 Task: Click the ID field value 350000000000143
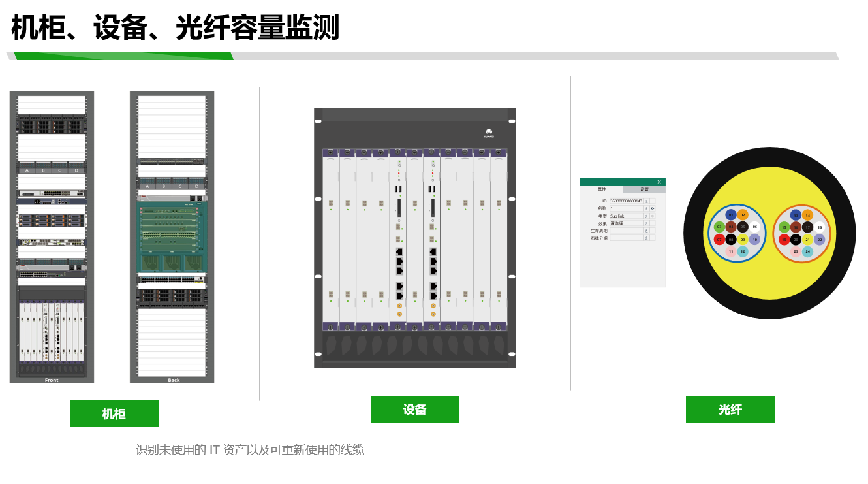tap(627, 201)
